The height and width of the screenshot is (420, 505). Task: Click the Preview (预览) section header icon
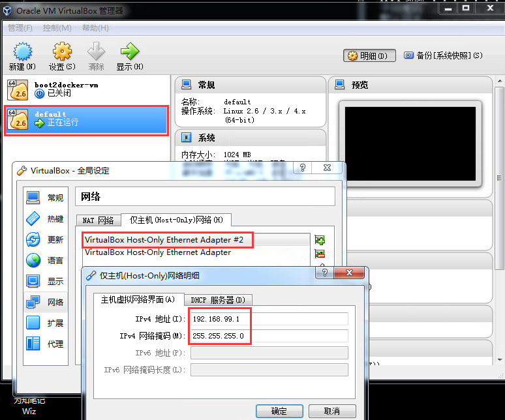click(339, 85)
